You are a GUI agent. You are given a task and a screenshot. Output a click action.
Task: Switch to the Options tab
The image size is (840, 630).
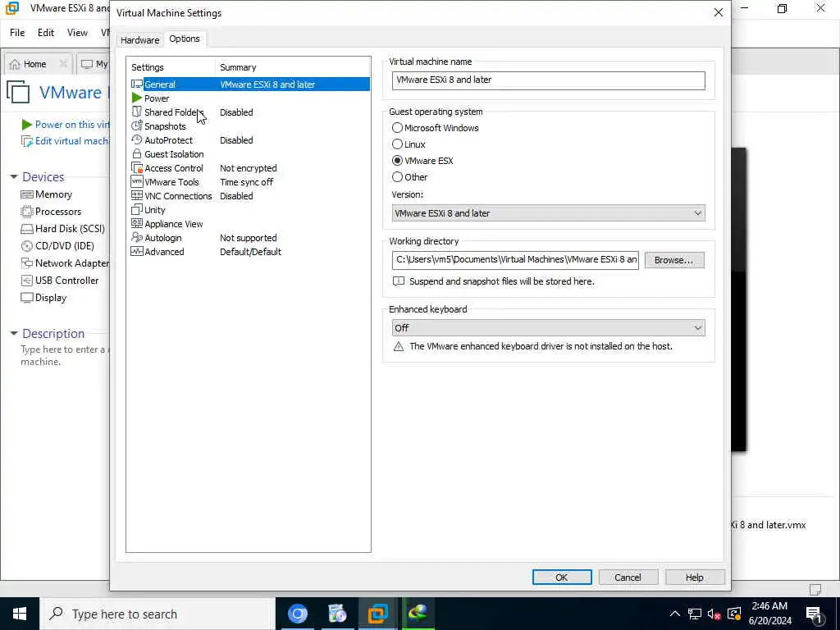pyautogui.click(x=185, y=39)
